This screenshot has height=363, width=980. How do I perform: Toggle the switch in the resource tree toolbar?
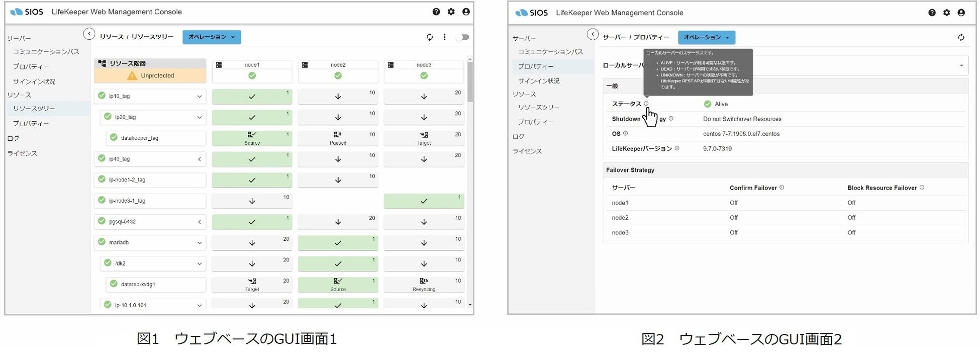point(462,37)
